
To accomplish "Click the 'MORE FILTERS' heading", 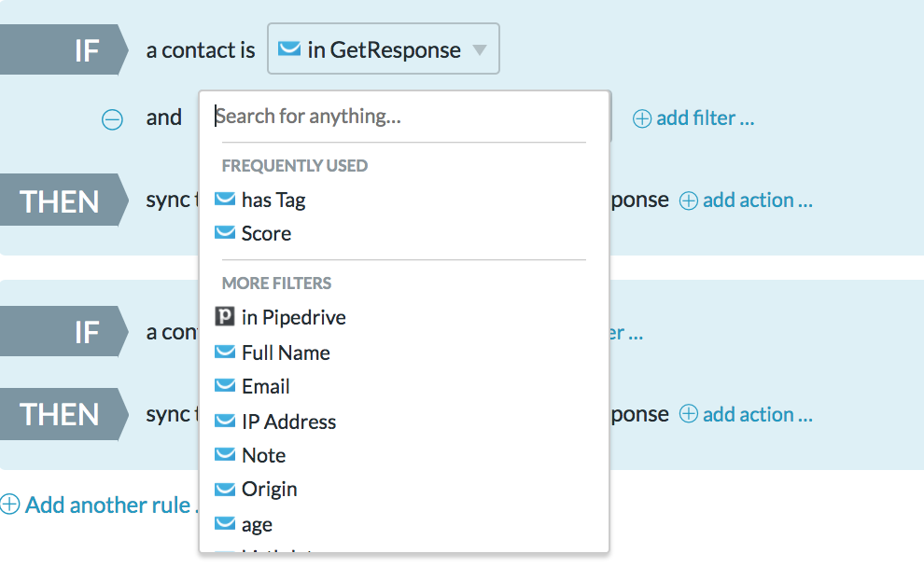I will pyautogui.click(x=276, y=283).
